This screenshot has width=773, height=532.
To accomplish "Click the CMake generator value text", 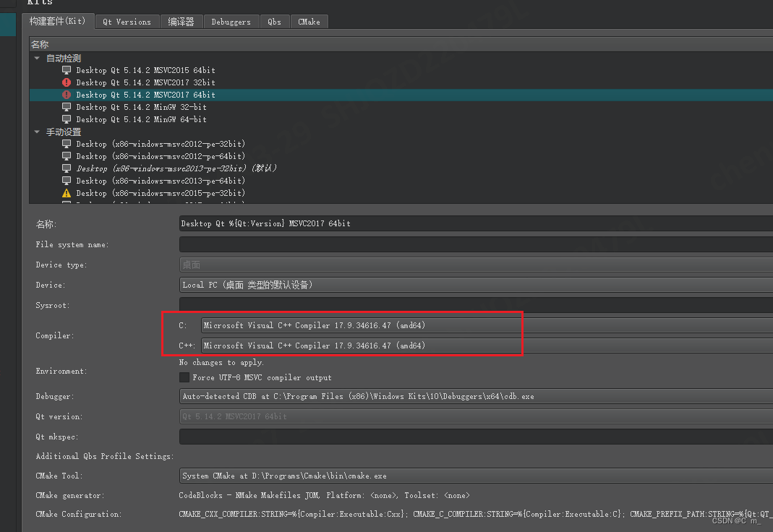I will coord(325,496).
